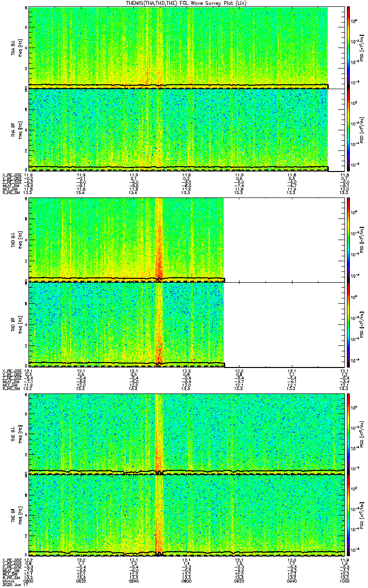Click the broadband burst in THE B-perpendicular panel
The image size is (368, 588).
click(x=158, y=434)
